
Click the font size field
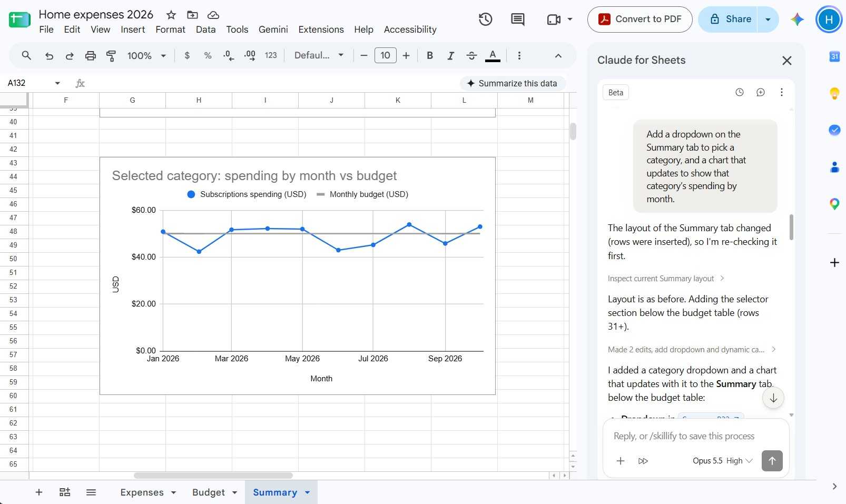click(x=386, y=55)
